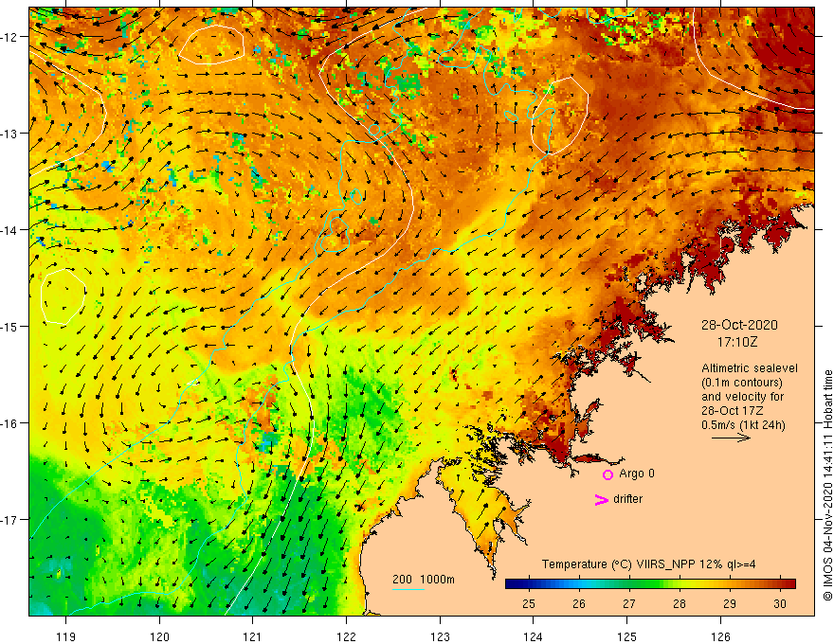The height and width of the screenshot is (644, 834).
Task: Click the IMOS copyright timestamp text
Action: (x=827, y=486)
